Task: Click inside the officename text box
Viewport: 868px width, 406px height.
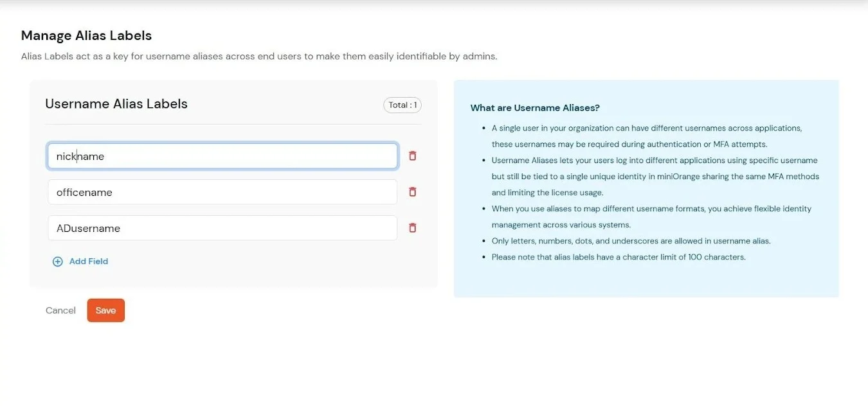Action: click(222, 191)
